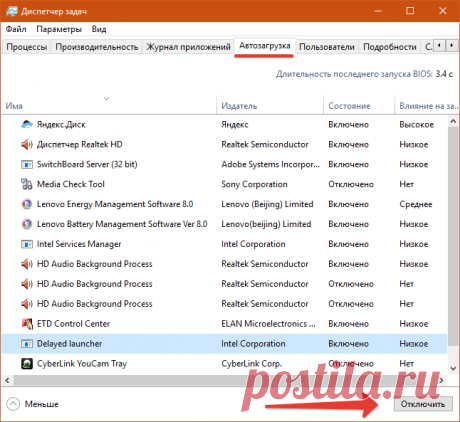
Task: Select Lenovo Energy Management Software 8.0
Action: pyautogui.click(x=115, y=204)
